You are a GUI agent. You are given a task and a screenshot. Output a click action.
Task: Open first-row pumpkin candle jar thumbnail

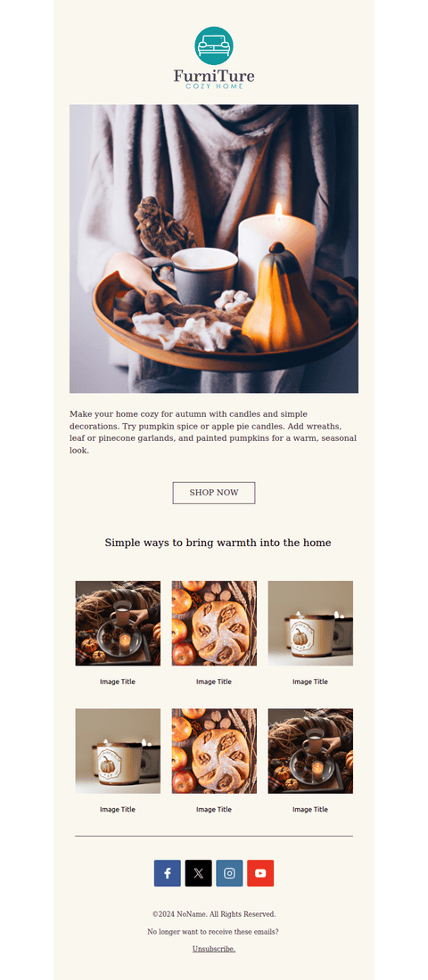pyautogui.click(x=310, y=623)
